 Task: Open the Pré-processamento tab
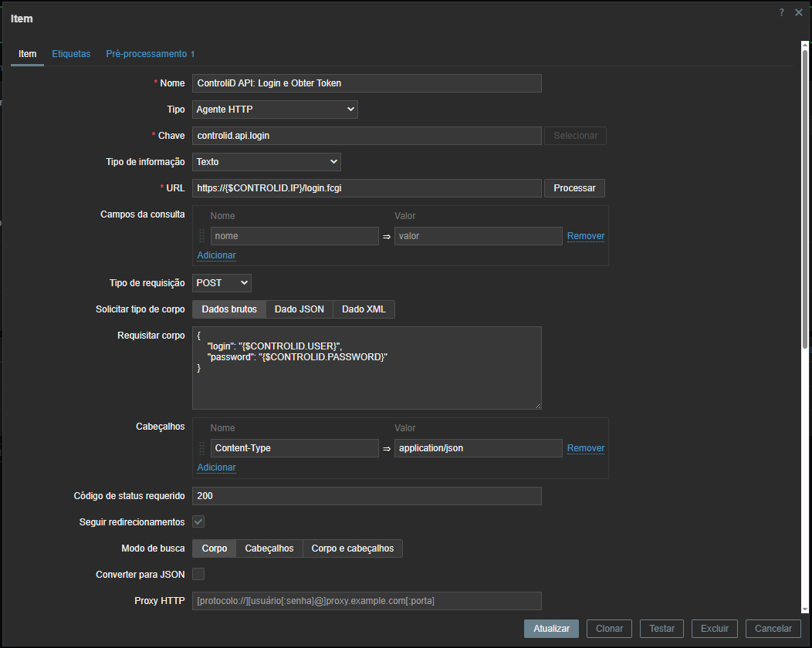pos(147,54)
